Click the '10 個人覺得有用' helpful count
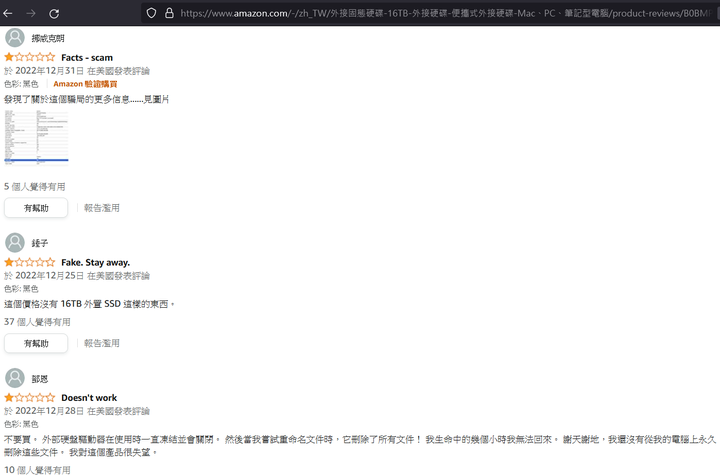The width and height of the screenshot is (720, 475). [x=37, y=470]
